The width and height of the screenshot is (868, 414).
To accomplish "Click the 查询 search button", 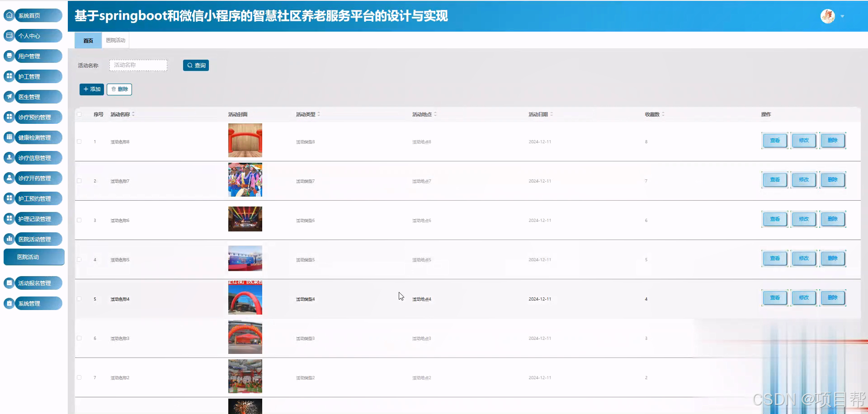I will click(196, 66).
